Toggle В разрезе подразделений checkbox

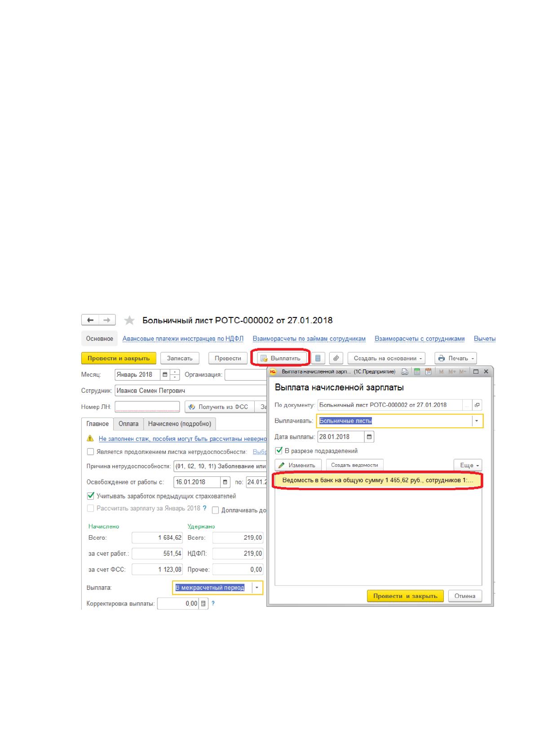(279, 451)
